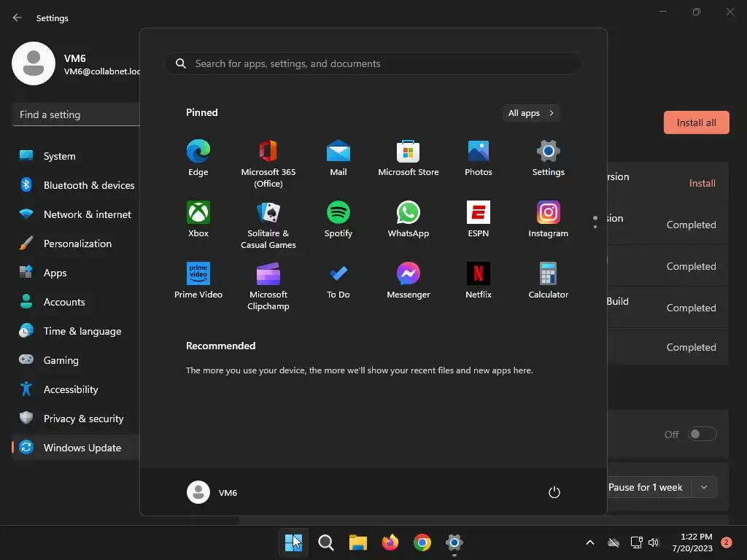Open the network tray icon
This screenshot has height=560, width=747.
(636, 542)
